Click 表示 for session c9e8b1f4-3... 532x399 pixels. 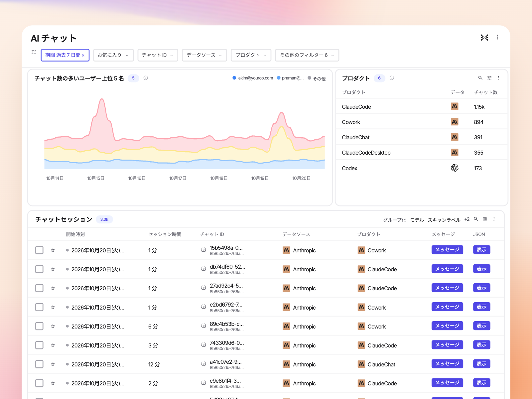click(481, 383)
